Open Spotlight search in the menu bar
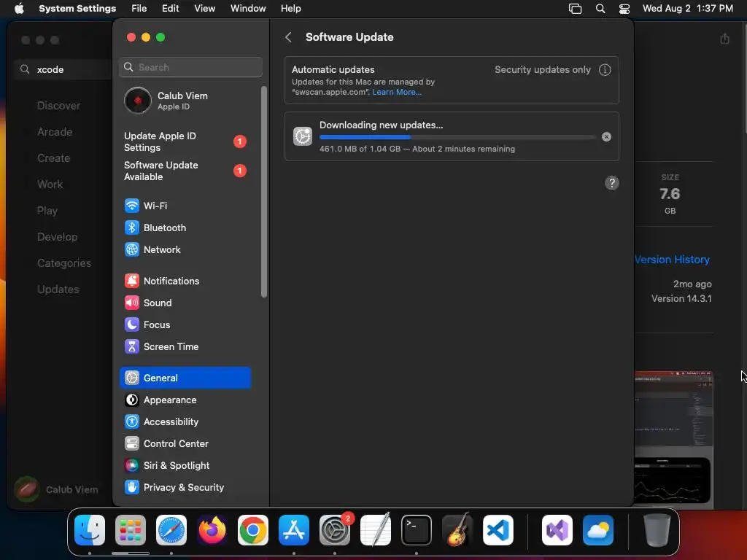747x560 pixels. (600, 9)
